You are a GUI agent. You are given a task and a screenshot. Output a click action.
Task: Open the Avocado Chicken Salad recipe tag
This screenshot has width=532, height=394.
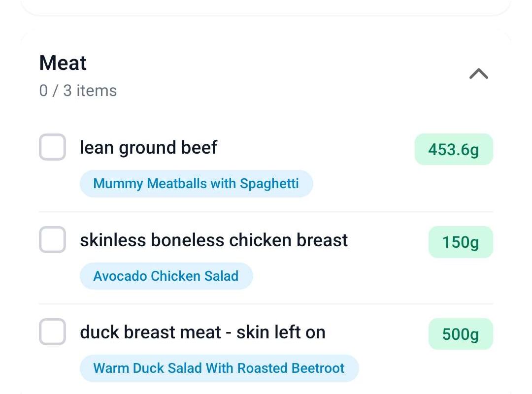click(166, 276)
